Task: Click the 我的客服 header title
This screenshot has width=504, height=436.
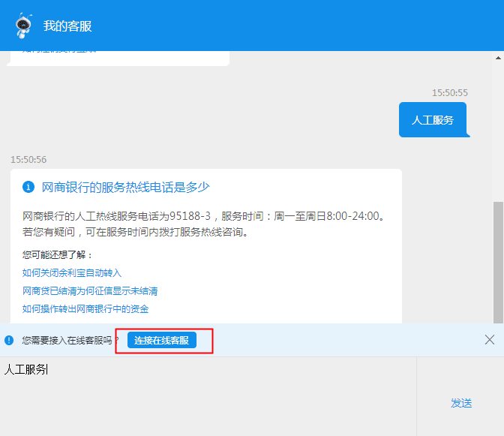Action: (x=67, y=26)
